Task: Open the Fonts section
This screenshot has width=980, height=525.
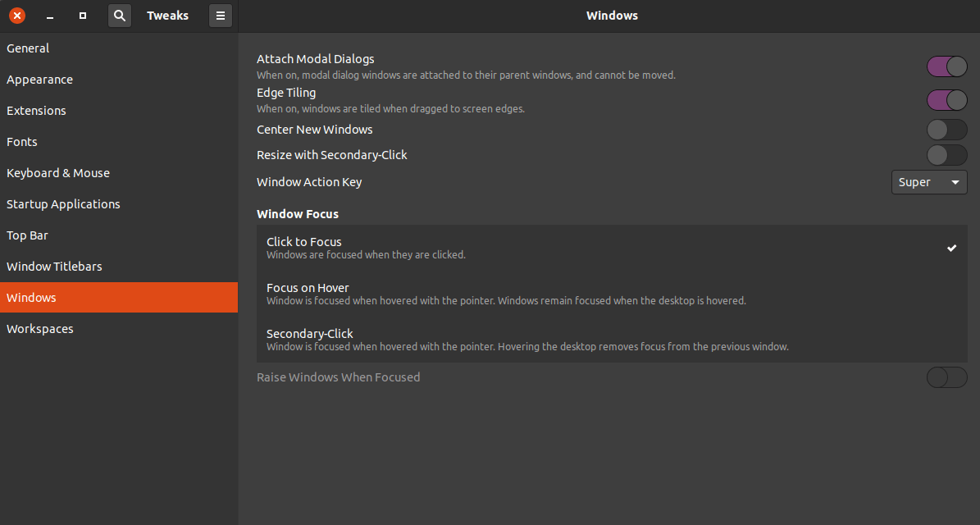Action: [22, 141]
